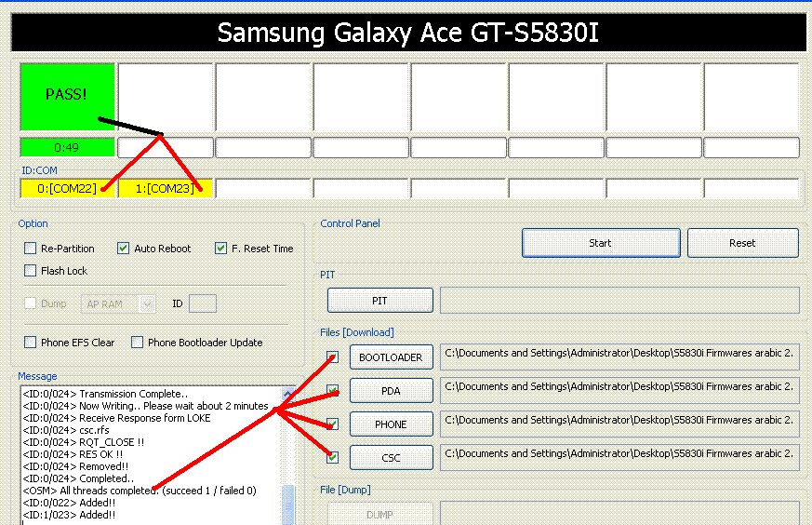Click the Control Panel group label

[350, 223]
